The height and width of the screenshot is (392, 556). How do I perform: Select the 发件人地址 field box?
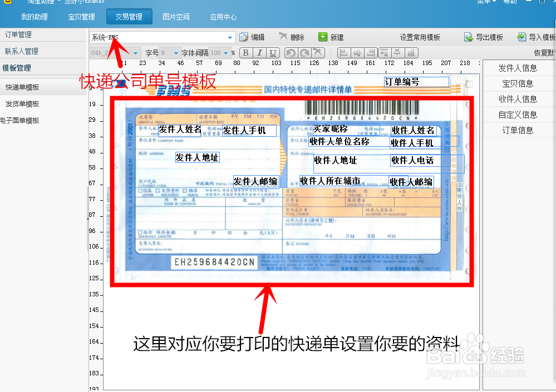coord(197,157)
